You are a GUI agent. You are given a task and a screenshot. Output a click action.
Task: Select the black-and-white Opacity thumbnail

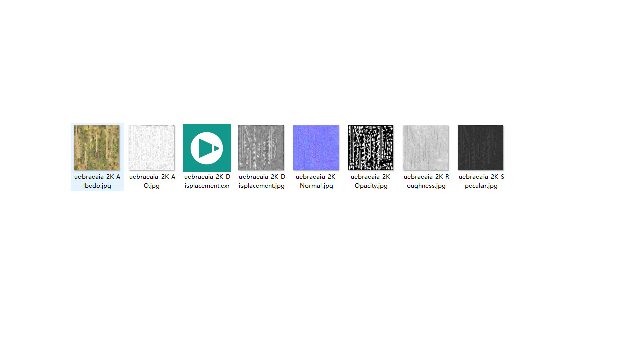click(371, 148)
